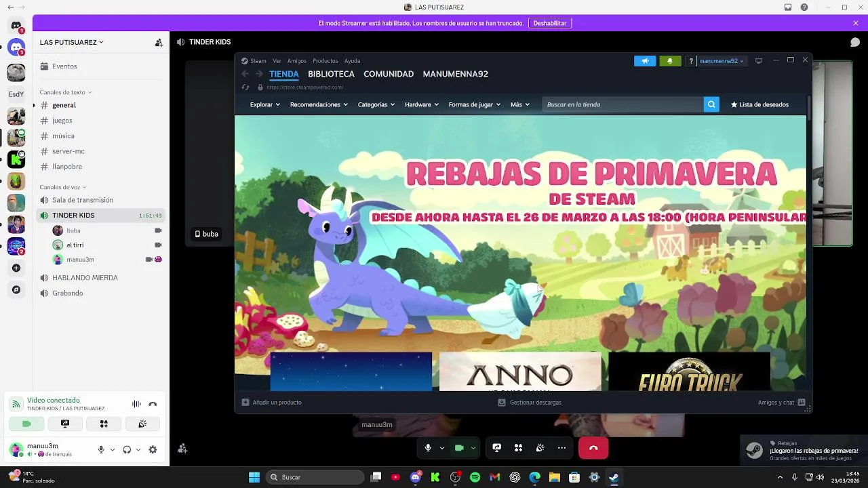
Task: Switch to COMUNIDAD tab
Action: click(x=389, y=74)
